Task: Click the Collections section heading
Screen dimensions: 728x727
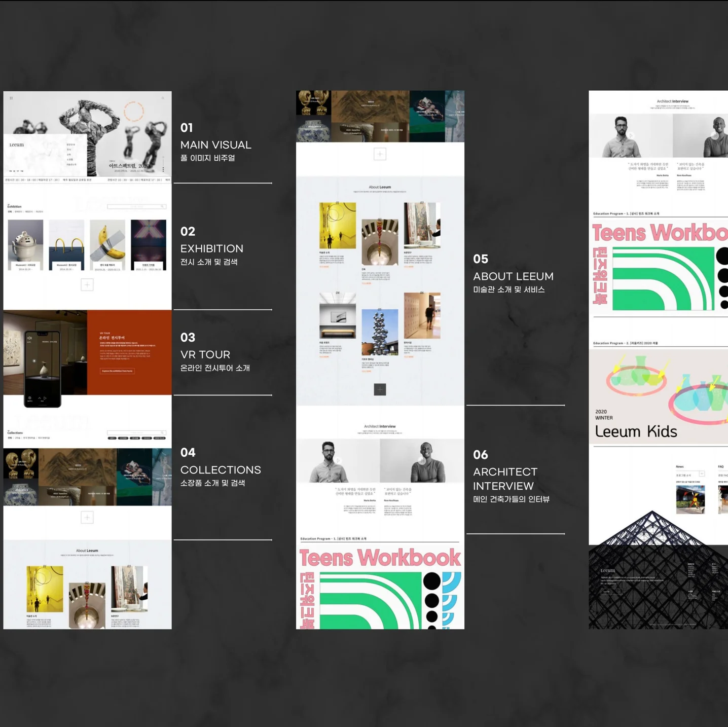Action: (x=15, y=432)
